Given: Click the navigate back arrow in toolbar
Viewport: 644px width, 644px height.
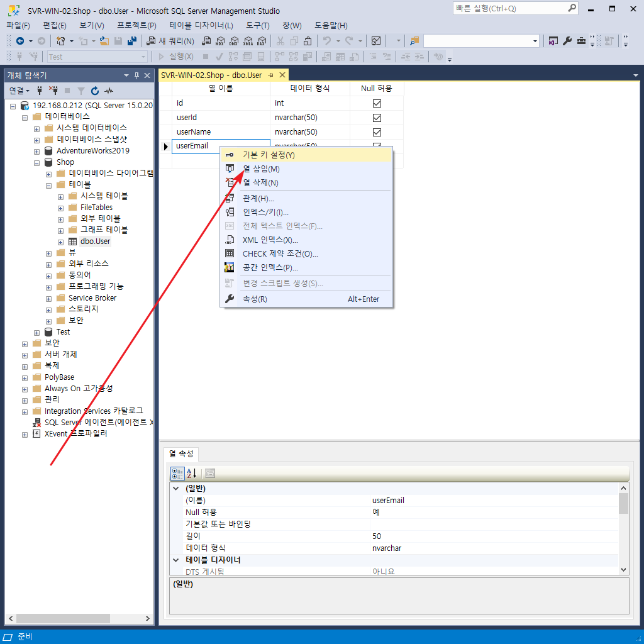Looking at the screenshot, I should pos(19,41).
